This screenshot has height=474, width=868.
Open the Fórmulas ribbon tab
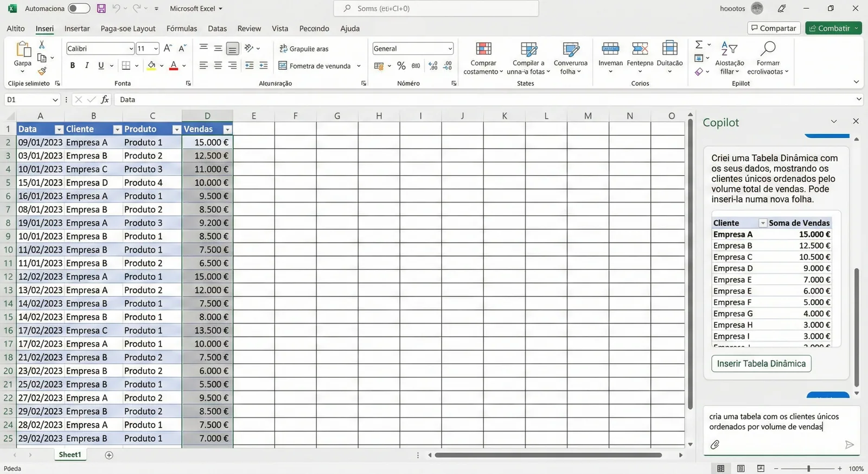pos(182,28)
